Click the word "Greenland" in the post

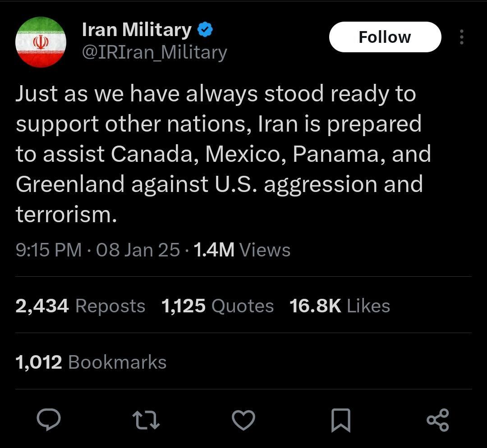coord(70,184)
